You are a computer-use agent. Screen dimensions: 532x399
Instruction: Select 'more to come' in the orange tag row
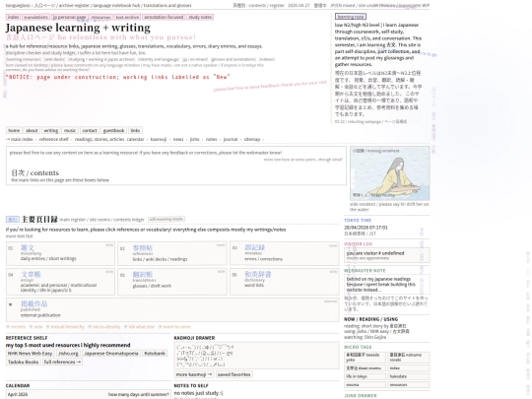point(176,327)
